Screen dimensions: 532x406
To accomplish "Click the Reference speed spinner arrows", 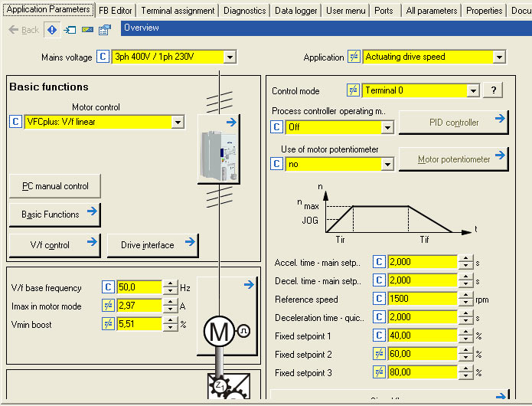I will pyautogui.click(x=465, y=300).
